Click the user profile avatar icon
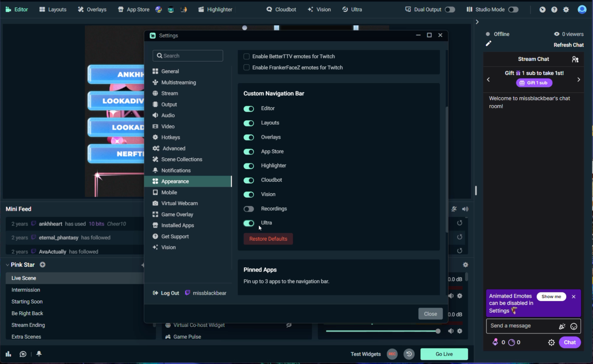The width and height of the screenshot is (593, 364). pyautogui.click(x=582, y=9)
